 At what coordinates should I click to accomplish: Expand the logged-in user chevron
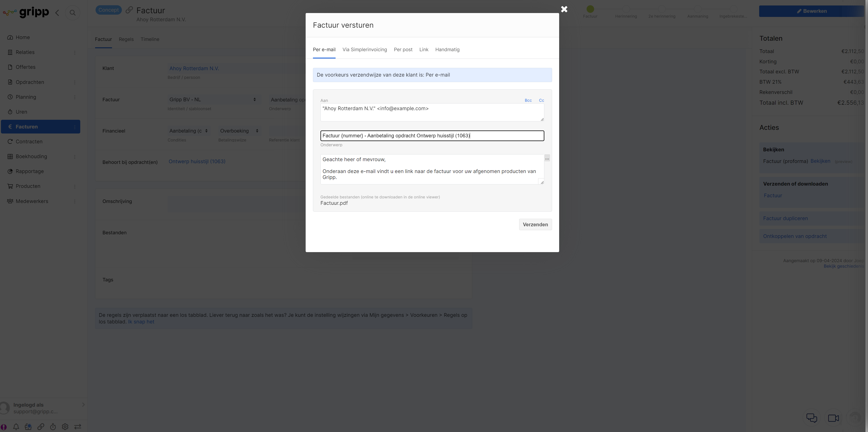83,405
